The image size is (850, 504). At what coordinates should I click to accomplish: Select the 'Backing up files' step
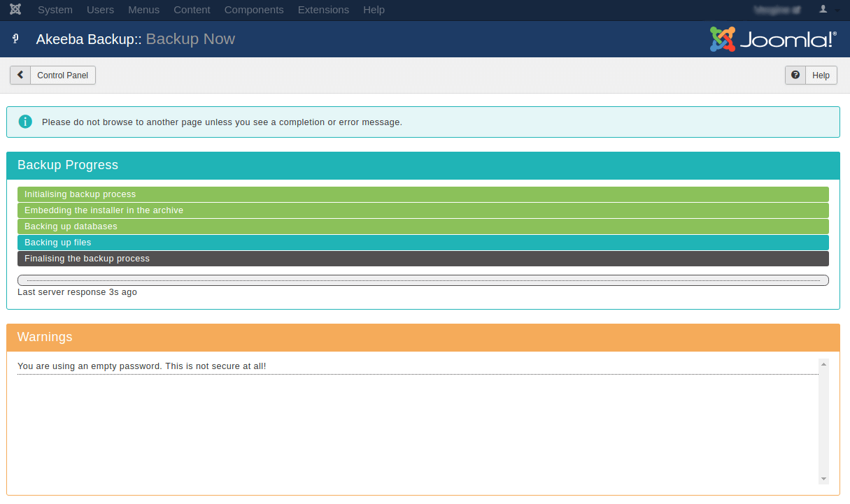(x=423, y=243)
